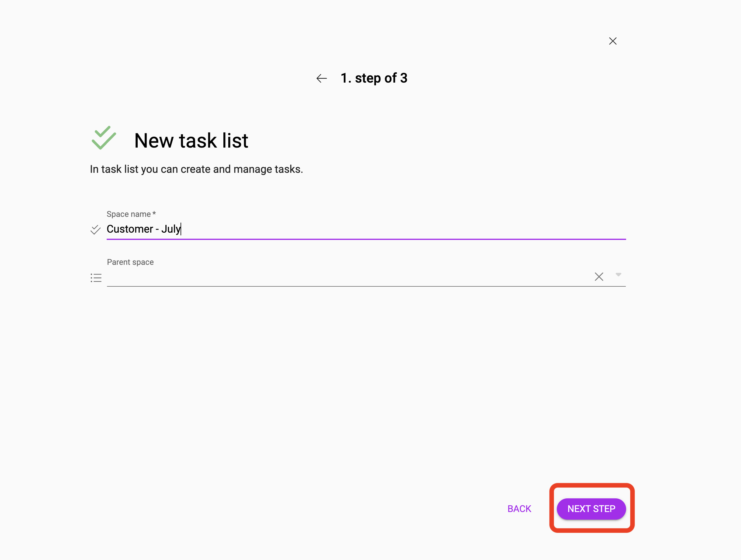Click the NEXT STEP button
This screenshot has height=560, width=741.
pos(591,509)
